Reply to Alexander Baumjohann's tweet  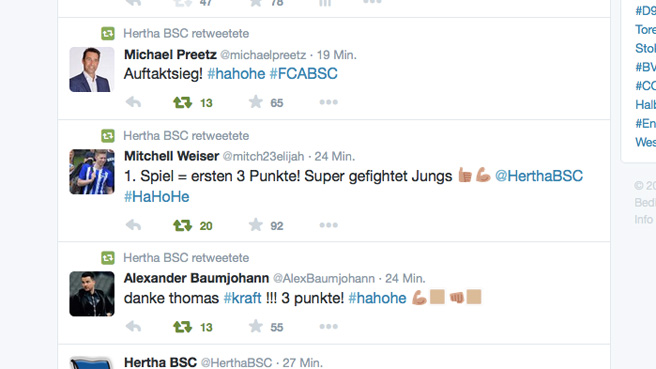[133, 326]
